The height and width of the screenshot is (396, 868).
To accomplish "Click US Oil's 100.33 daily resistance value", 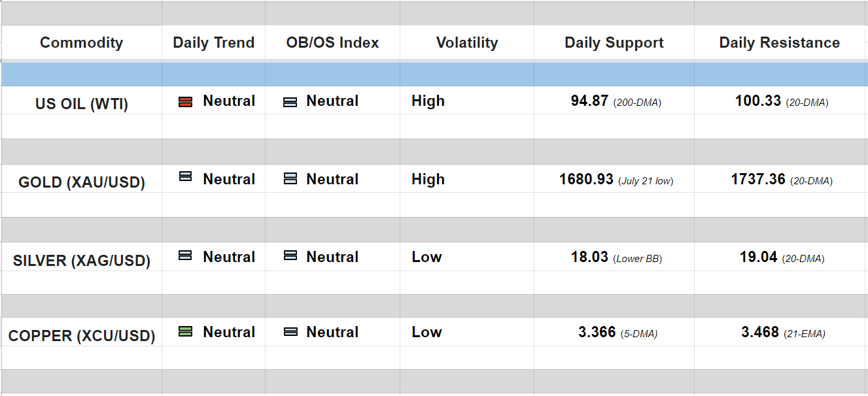I will tap(757, 101).
